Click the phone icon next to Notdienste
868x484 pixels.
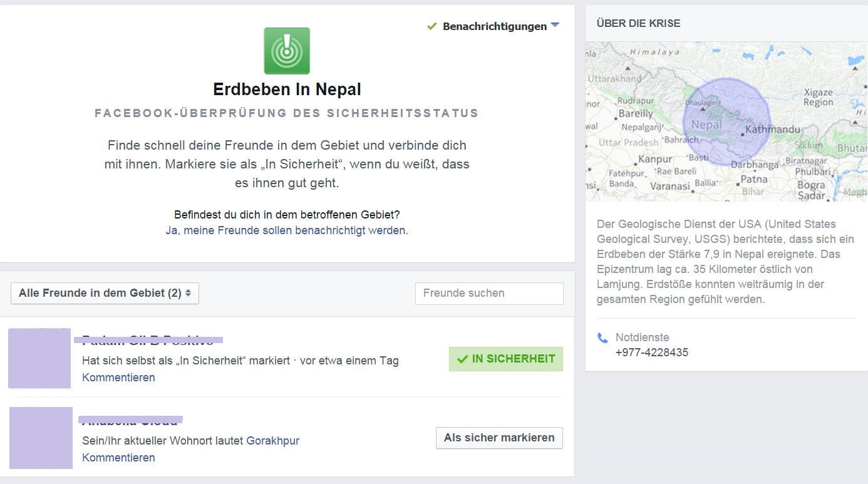click(x=602, y=338)
